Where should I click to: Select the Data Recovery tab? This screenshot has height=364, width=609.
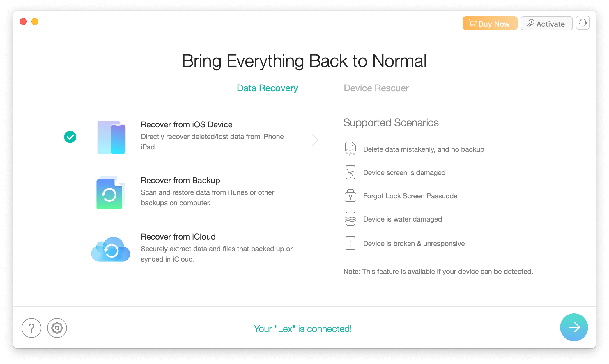pyautogui.click(x=267, y=88)
